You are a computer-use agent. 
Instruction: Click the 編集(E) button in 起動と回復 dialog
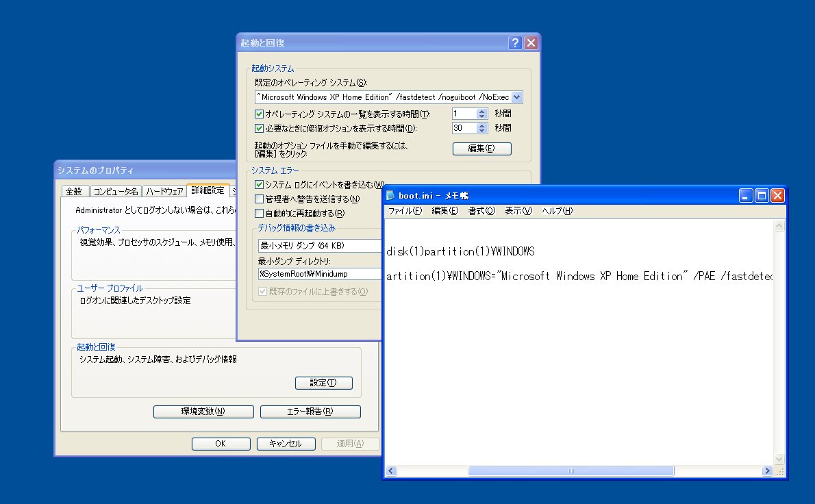(482, 149)
